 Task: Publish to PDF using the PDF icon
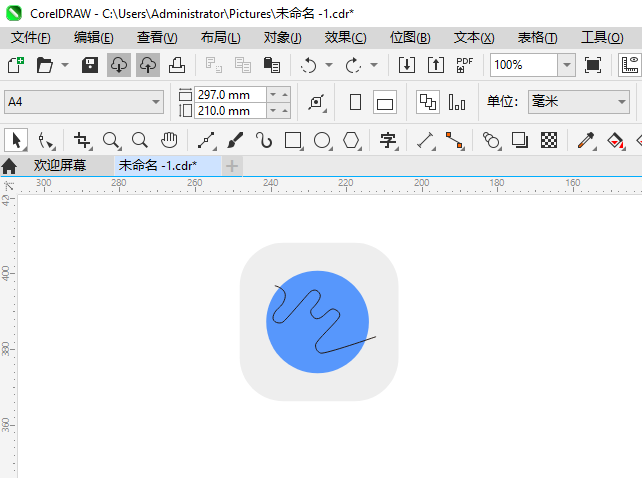(x=465, y=65)
